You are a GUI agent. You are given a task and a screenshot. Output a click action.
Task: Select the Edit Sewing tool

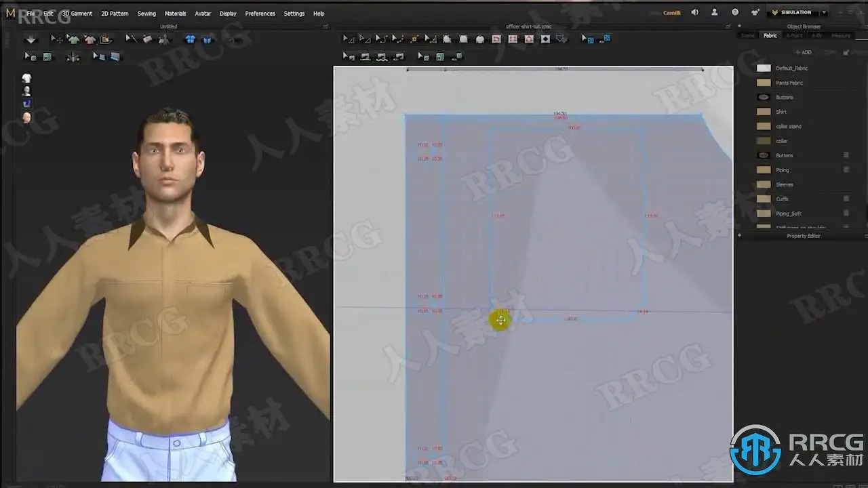[349, 57]
